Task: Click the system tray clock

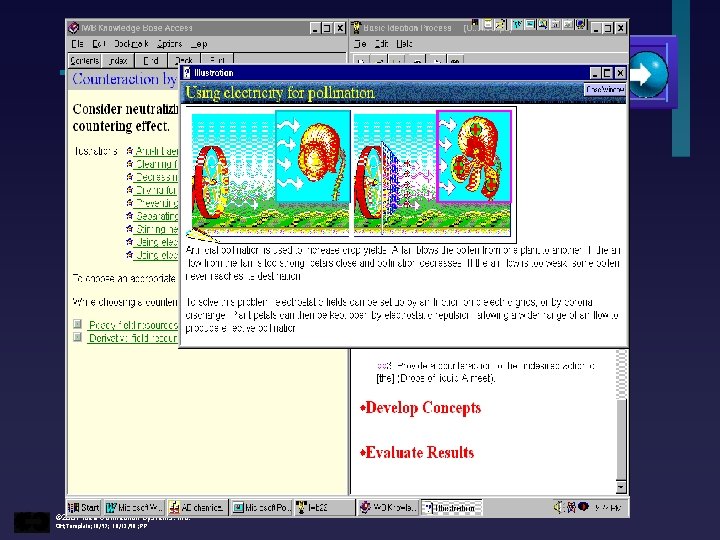Action: coord(608,507)
